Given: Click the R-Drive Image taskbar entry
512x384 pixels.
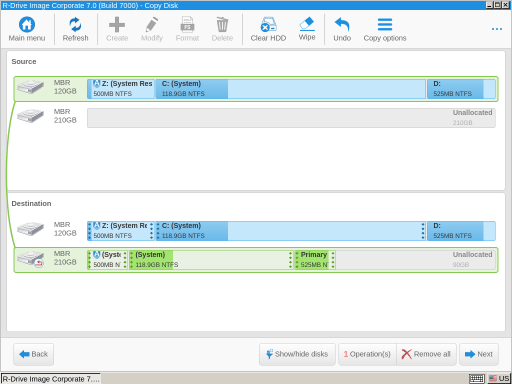Looking at the screenshot, I should [x=51, y=379].
